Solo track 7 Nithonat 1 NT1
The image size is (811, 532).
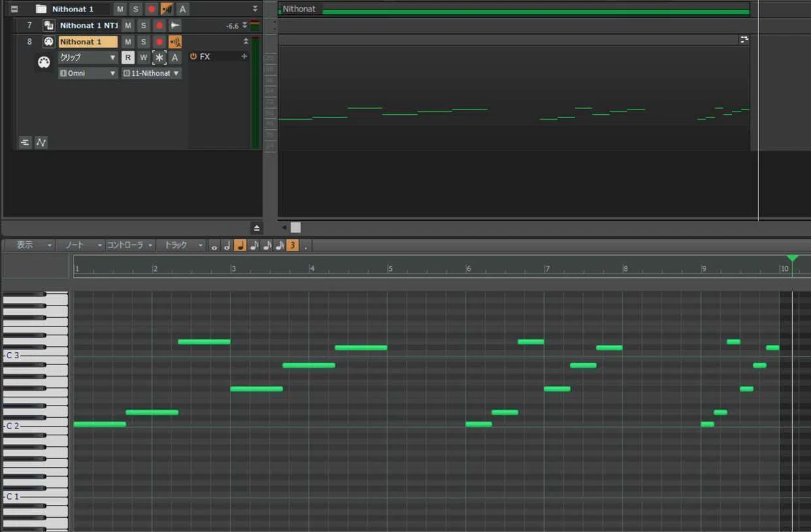143,26
